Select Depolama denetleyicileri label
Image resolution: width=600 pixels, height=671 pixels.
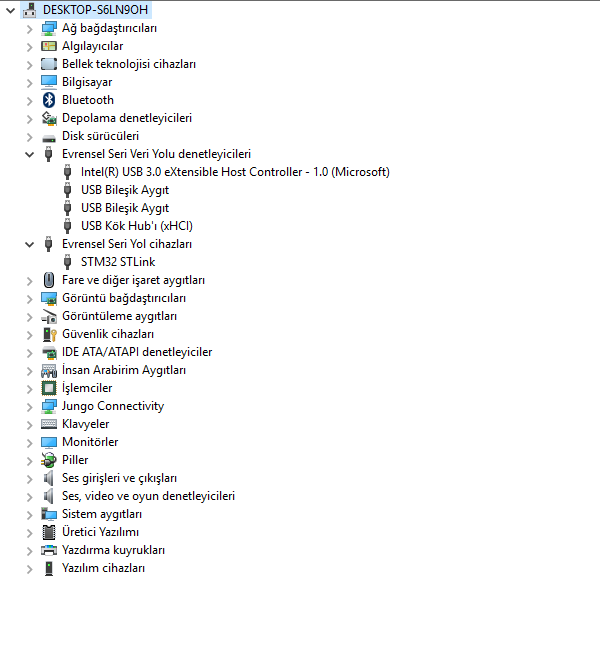click(x=127, y=118)
